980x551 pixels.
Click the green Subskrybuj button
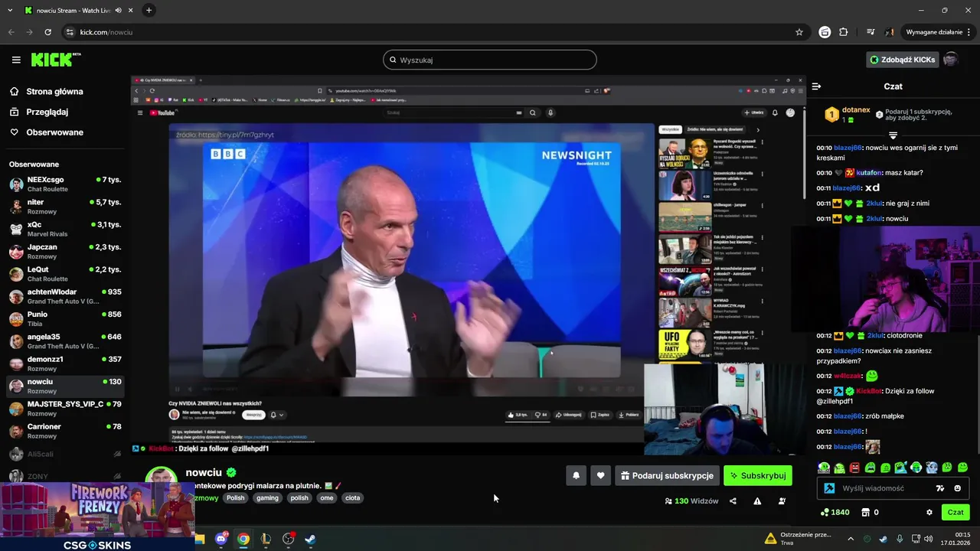point(758,475)
